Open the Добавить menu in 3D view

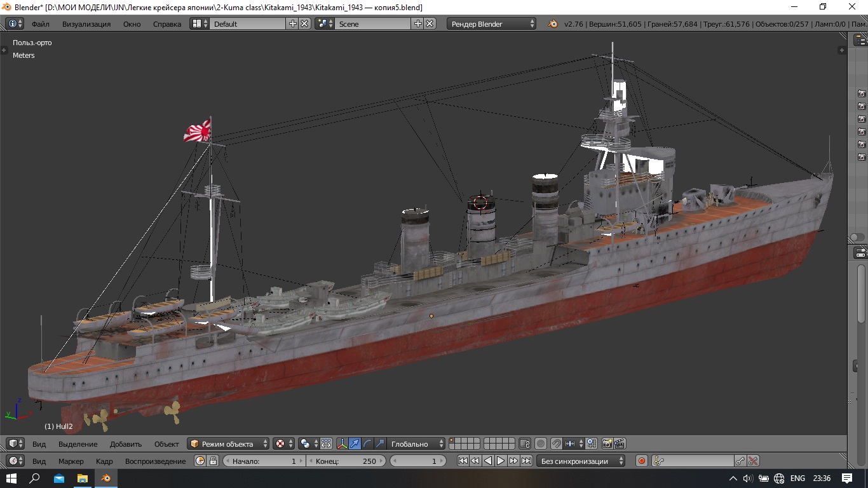[126, 444]
